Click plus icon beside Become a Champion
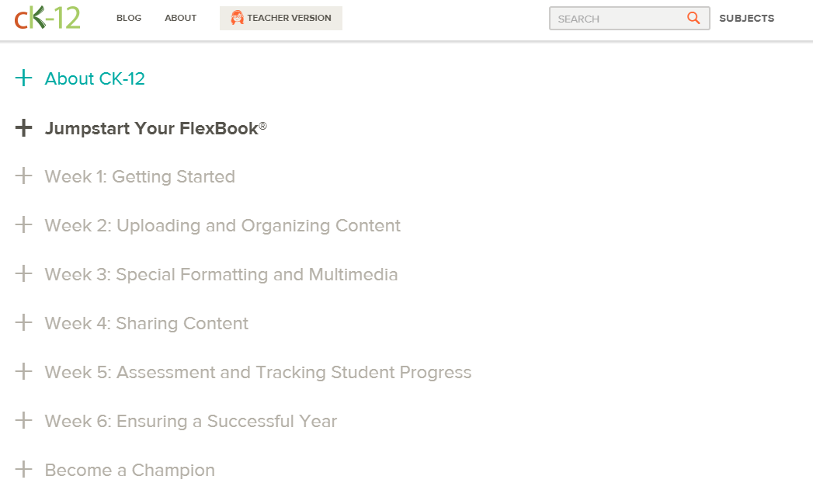This screenshot has width=813, height=504. 24,470
